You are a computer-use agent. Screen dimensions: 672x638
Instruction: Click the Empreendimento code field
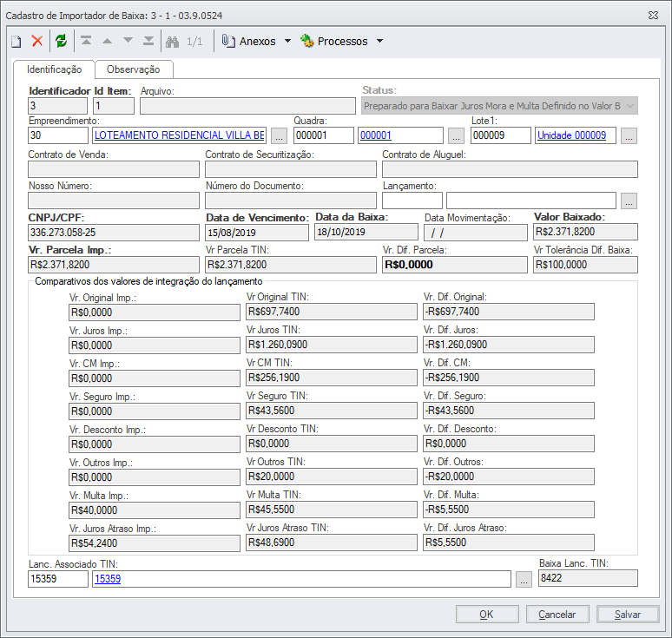tap(58, 135)
